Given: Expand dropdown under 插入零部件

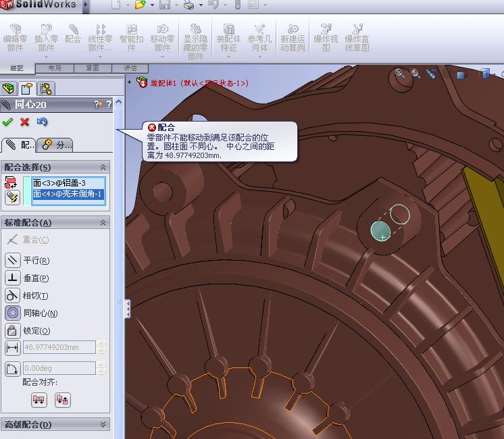Looking at the screenshot, I should point(46,57).
